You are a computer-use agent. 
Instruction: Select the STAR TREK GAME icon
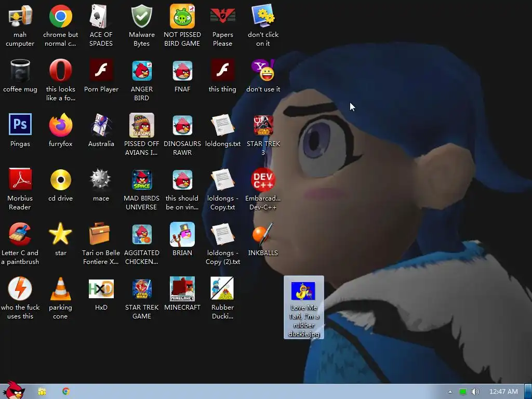point(141,289)
